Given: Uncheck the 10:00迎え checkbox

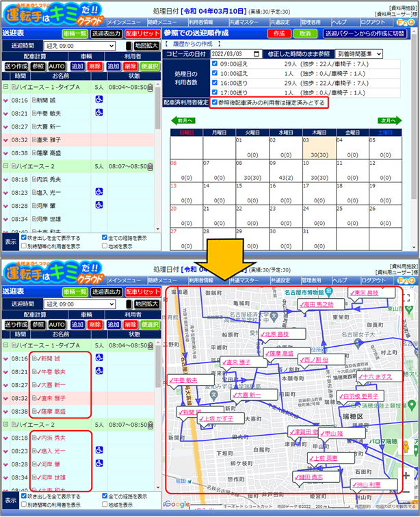Looking at the screenshot, I should point(215,73).
